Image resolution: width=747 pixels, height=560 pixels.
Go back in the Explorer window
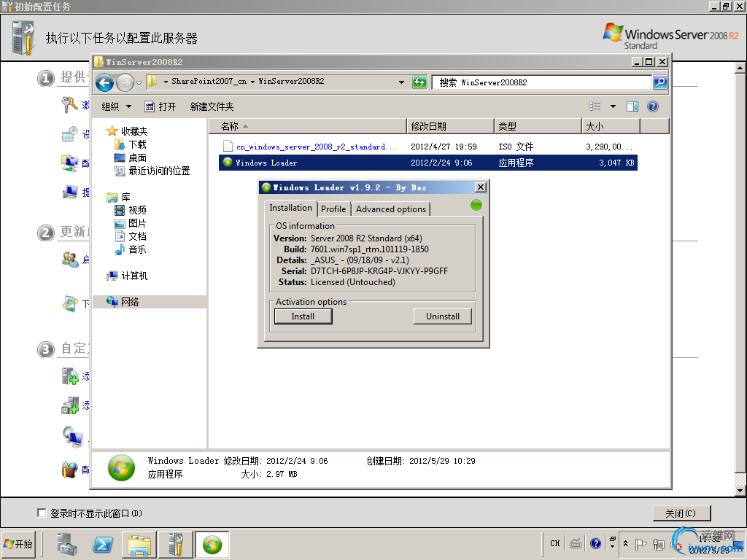[x=104, y=83]
